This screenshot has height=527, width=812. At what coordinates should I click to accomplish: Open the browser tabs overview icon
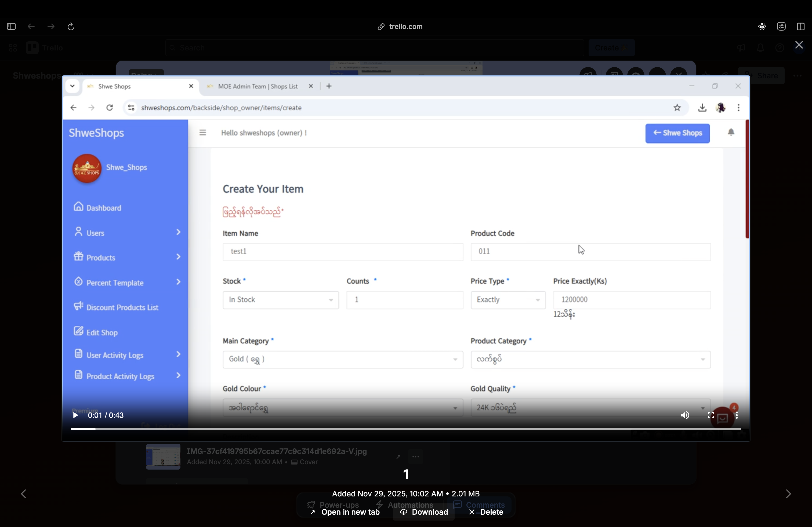(x=781, y=27)
